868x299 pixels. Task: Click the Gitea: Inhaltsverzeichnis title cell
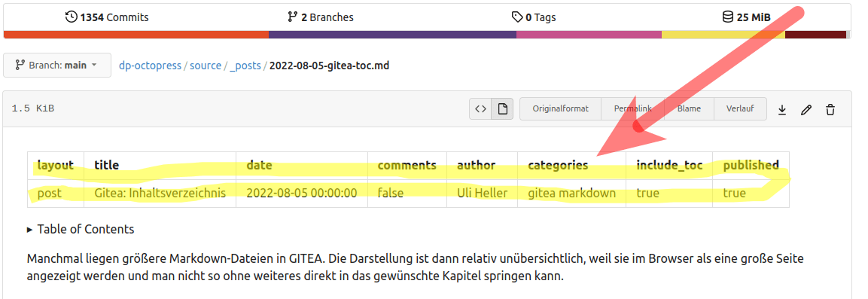point(160,194)
